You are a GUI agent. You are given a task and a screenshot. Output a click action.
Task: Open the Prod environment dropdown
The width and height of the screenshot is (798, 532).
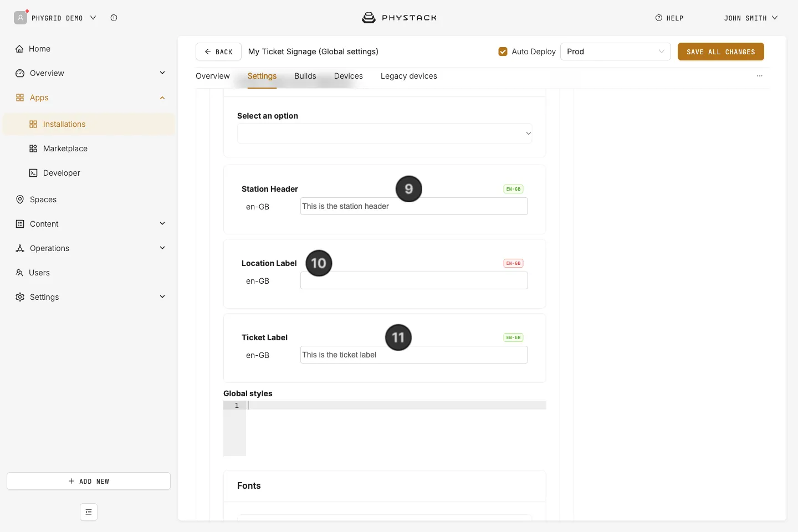point(616,52)
